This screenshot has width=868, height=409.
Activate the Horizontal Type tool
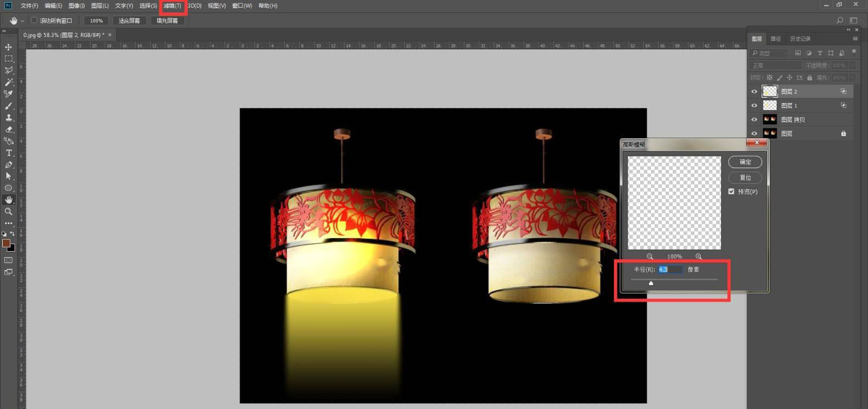tap(9, 153)
